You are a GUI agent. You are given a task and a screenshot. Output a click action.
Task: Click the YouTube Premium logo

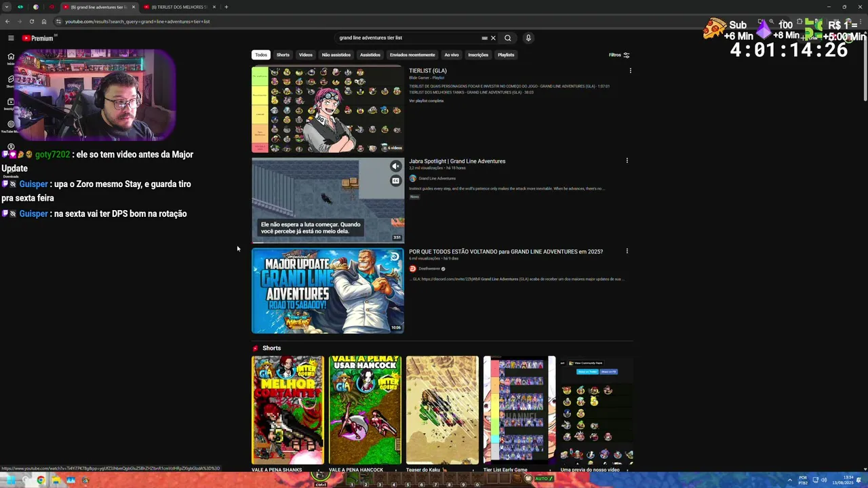37,38
